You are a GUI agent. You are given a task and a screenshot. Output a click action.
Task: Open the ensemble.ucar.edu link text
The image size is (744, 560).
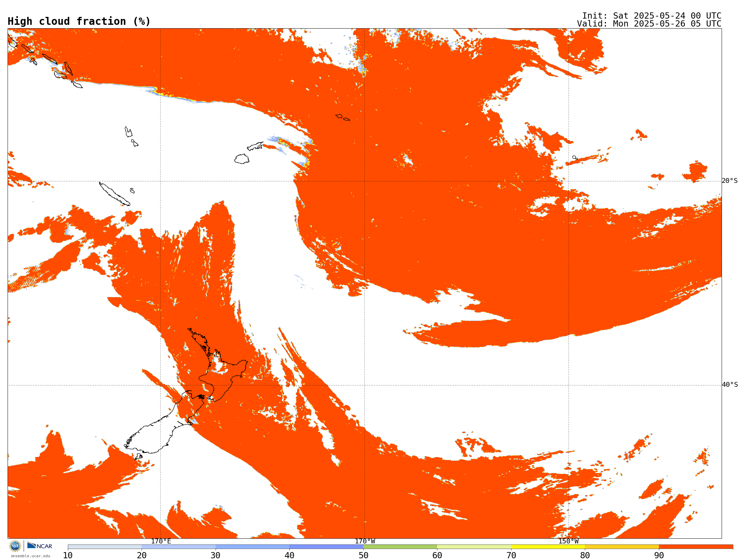(x=30, y=556)
